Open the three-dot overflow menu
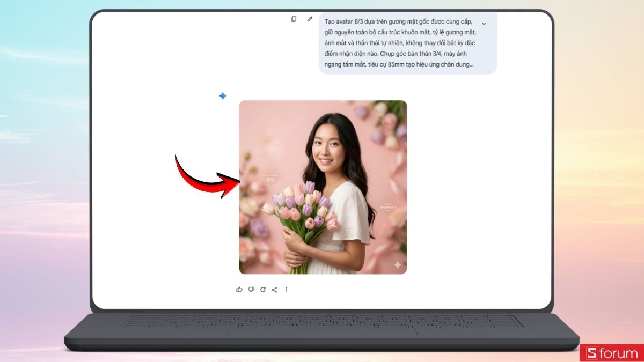 286,290
